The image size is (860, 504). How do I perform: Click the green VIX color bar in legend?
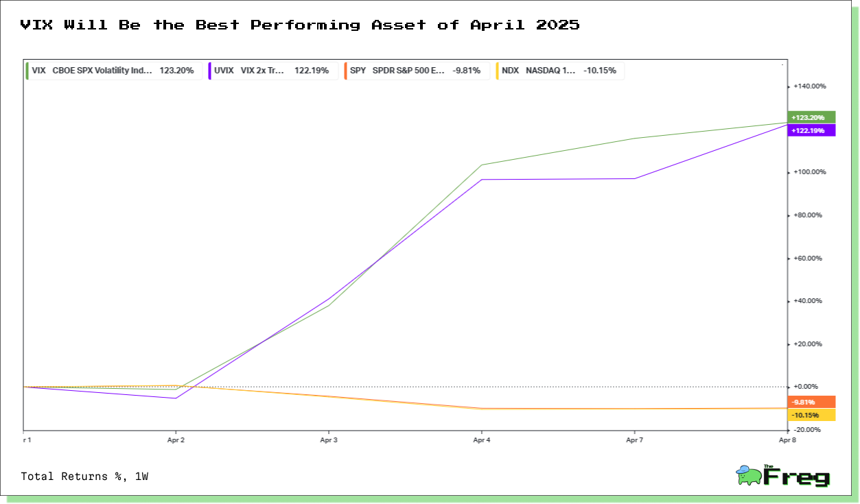point(27,71)
